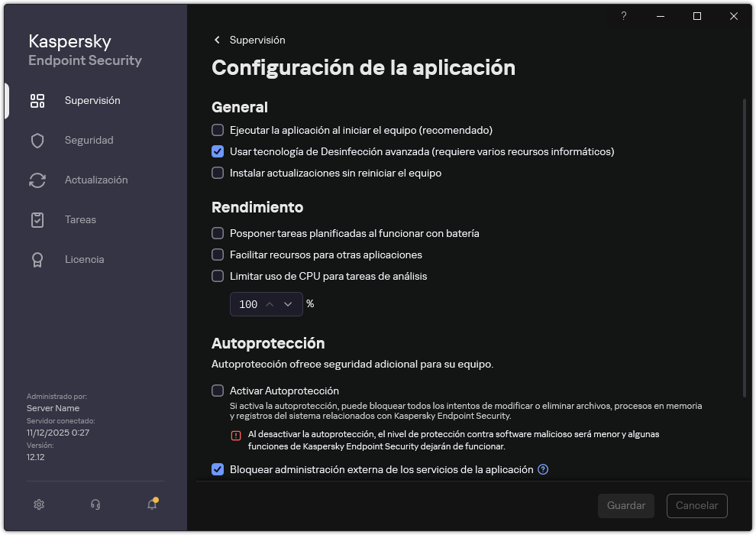Open the Actualización update icon

[x=37, y=180]
